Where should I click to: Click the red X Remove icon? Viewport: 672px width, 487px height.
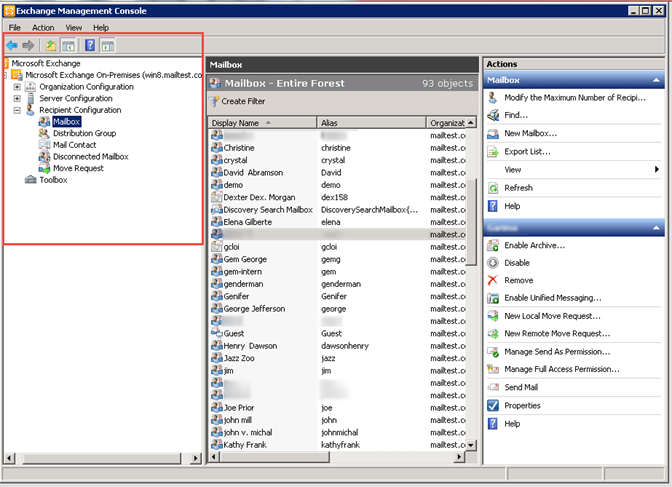493,280
